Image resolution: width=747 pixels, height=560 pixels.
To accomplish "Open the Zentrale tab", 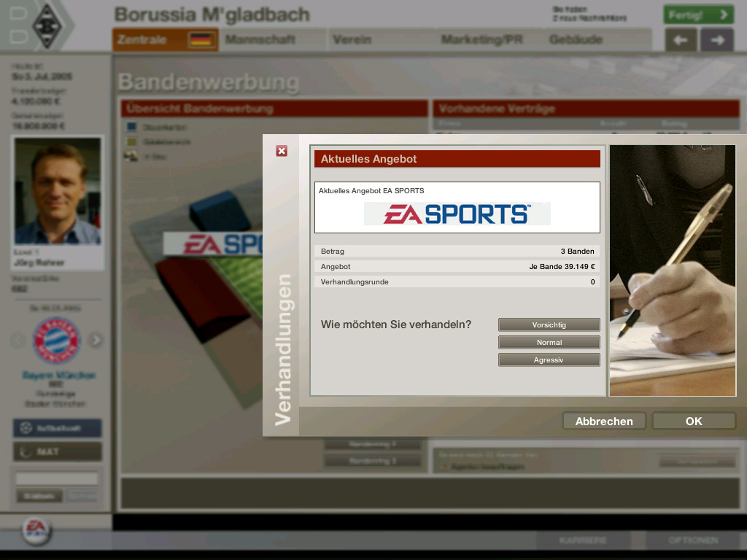I will point(142,39).
